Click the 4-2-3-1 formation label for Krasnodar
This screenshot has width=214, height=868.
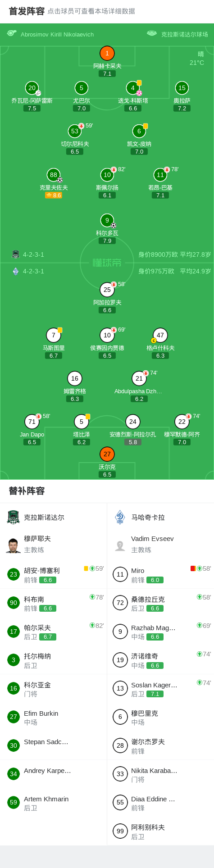coord(34,254)
